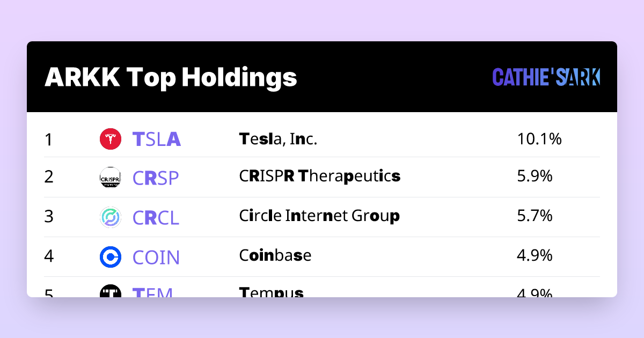The width and height of the screenshot is (644, 338).
Task: Click the Tempus logo icon
Action: tap(111, 292)
